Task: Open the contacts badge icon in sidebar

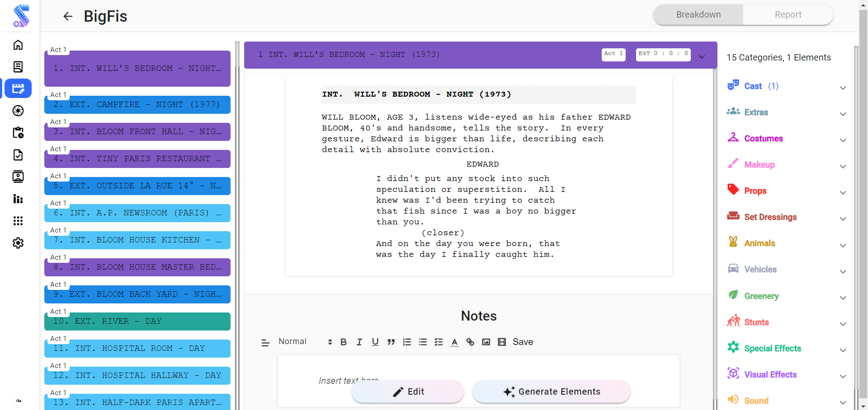Action: tap(18, 177)
